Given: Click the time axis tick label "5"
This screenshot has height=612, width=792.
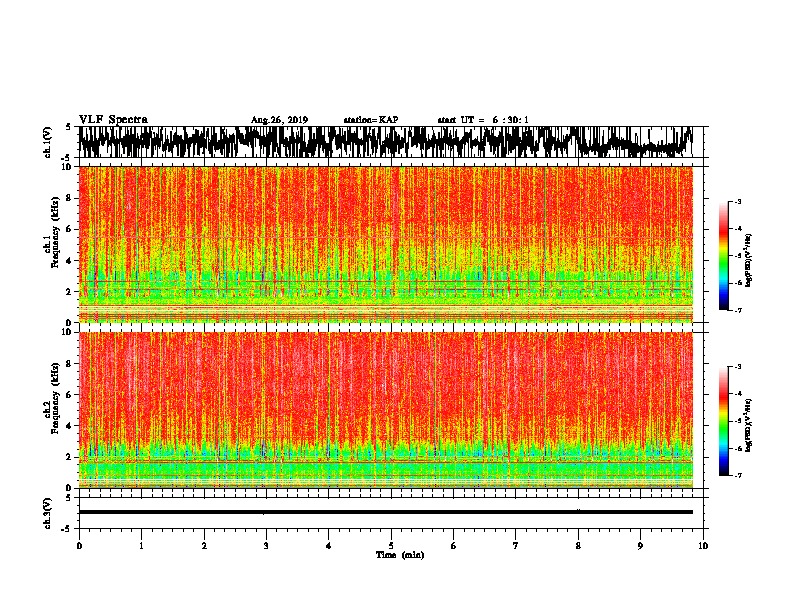Looking at the screenshot, I should click(391, 546).
